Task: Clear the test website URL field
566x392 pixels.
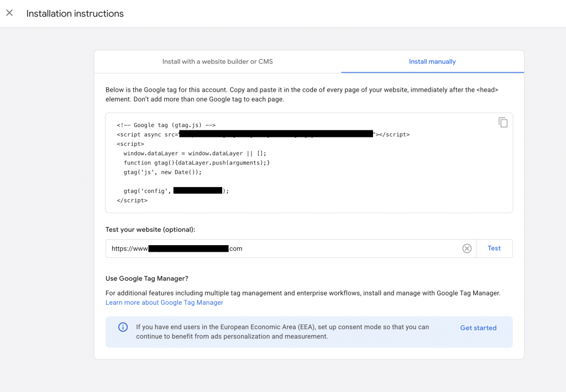Action: coord(467,248)
